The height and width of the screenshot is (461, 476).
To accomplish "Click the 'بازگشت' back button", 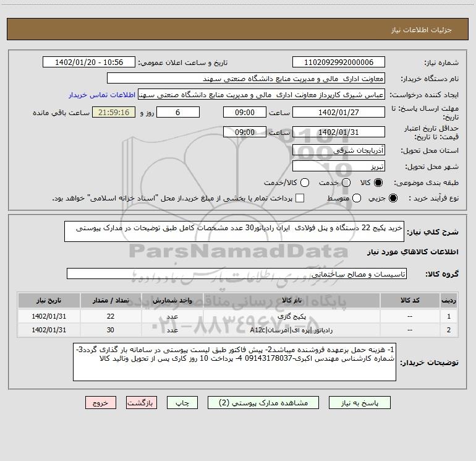I will (x=142, y=403).
